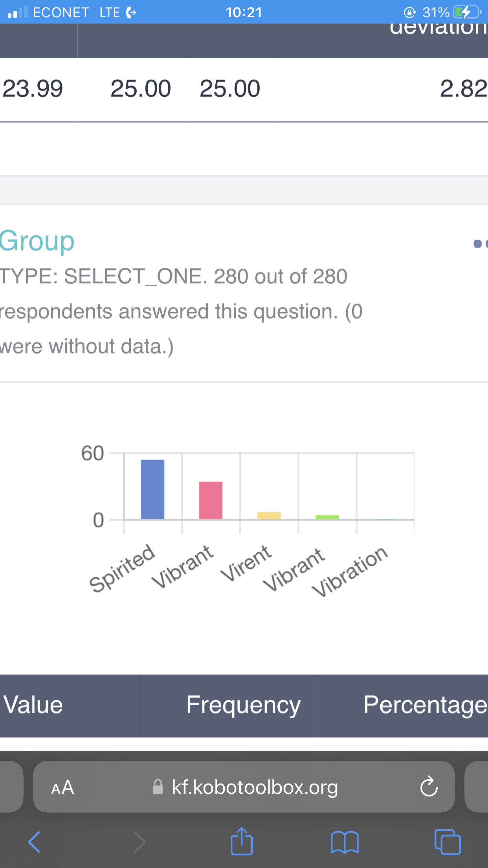Image resolution: width=488 pixels, height=868 pixels.
Task: Open the Safari share sheet icon
Action: tap(241, 840)
